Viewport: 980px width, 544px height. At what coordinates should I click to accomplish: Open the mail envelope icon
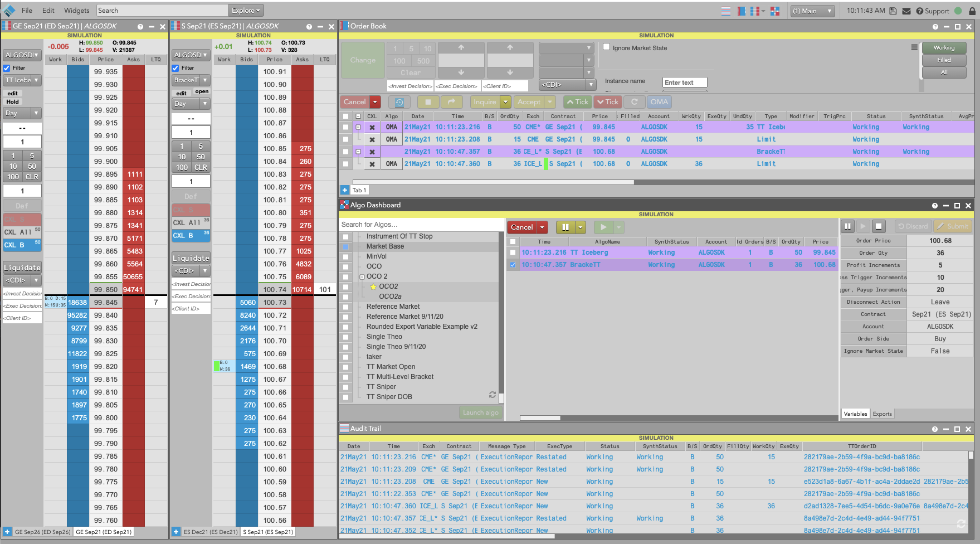(x=906, y=11)
